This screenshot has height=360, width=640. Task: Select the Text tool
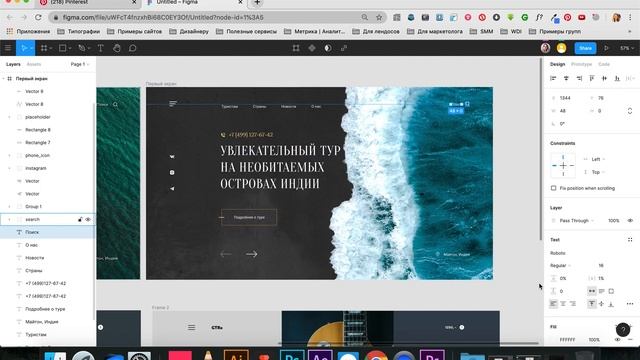point(100,48)
